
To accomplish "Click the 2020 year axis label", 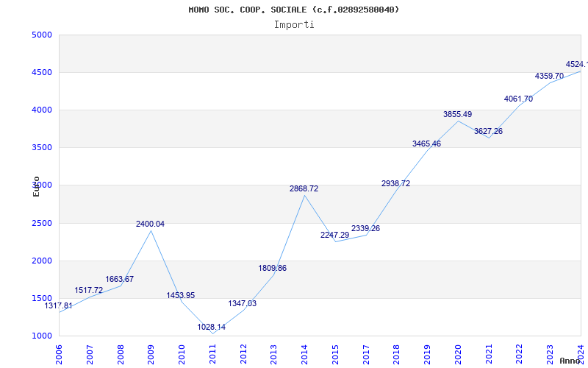I will [458, 354].
